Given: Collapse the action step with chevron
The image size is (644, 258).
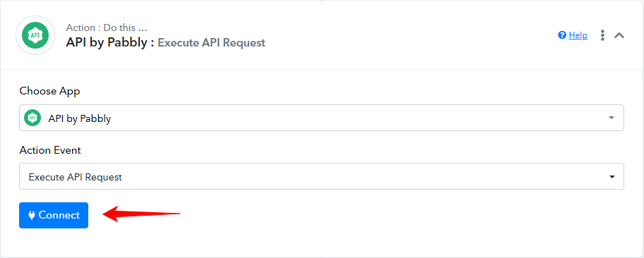Looking at the screenshot, I should click(619, 35).
